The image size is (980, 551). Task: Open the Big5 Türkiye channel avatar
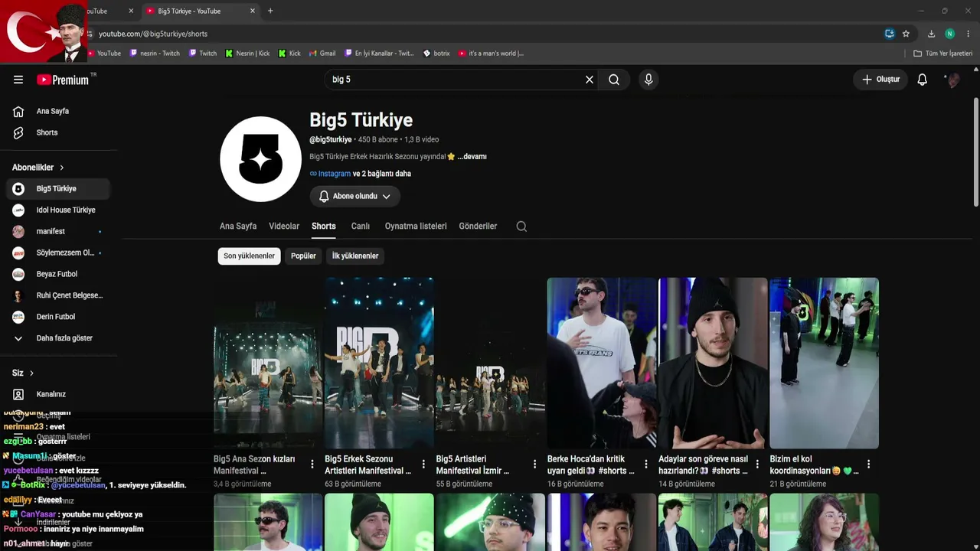(260, 159)
